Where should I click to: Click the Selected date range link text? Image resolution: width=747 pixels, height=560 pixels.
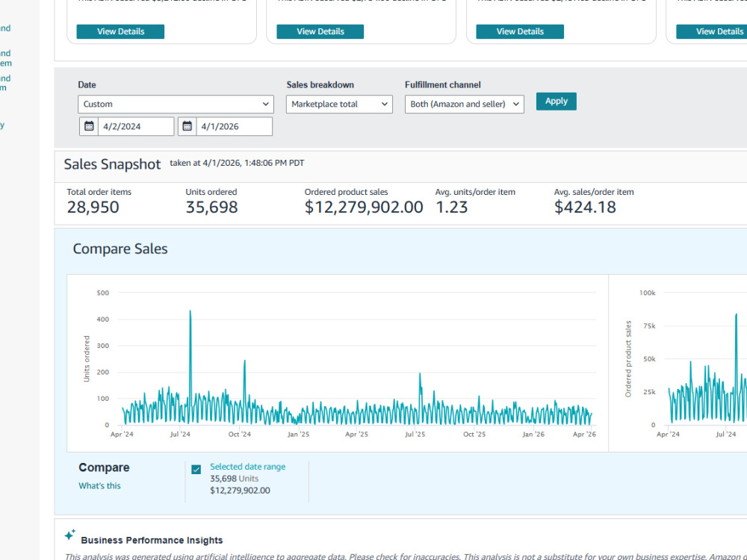[248, 467]
